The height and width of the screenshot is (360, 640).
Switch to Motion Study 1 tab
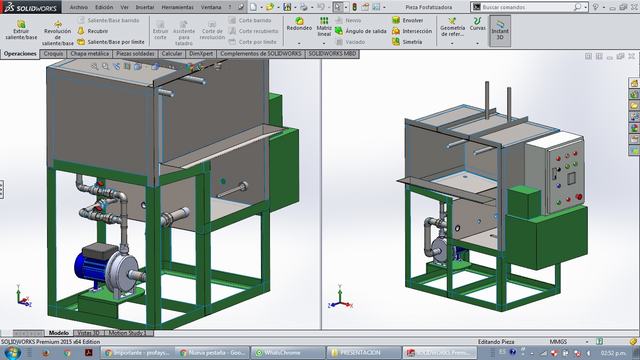[127, 333]
